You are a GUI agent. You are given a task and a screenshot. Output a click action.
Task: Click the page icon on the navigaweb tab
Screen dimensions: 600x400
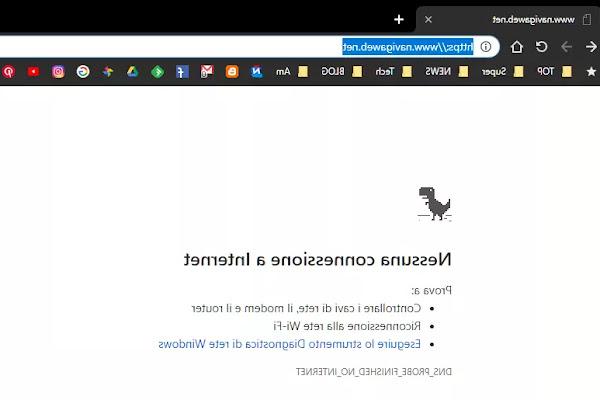tap(587, 19)
